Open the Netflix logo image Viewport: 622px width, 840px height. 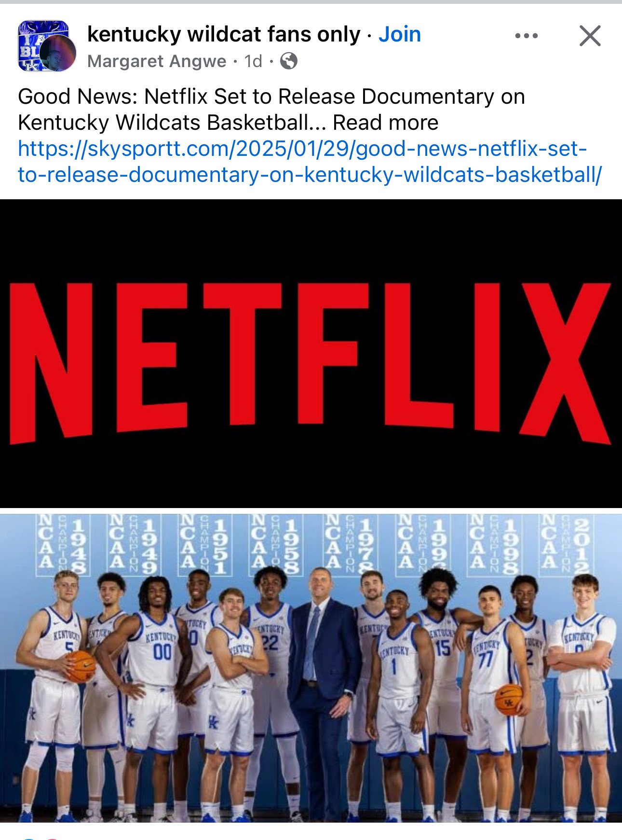(311, 354)
